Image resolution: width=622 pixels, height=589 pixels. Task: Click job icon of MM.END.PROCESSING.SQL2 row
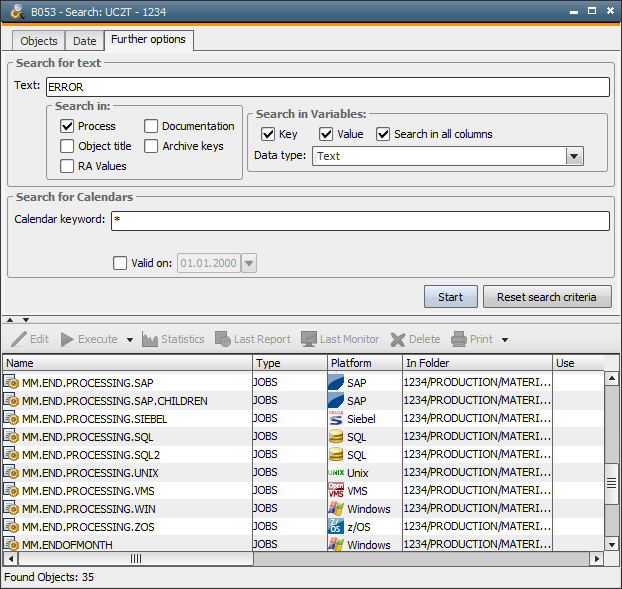12,455
